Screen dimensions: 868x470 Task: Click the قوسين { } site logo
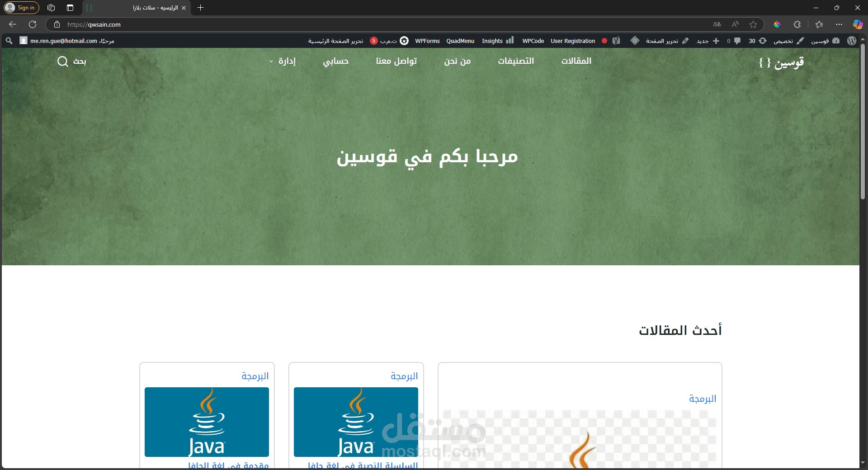[x=781, y=62]
